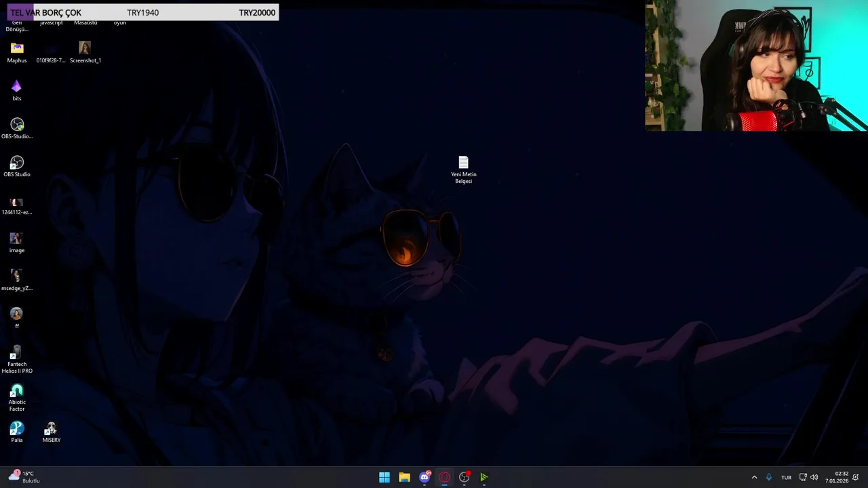Open Fantech Helios II PRO shortcut
The image size is (868, 488).
click(x=17, y=359)
